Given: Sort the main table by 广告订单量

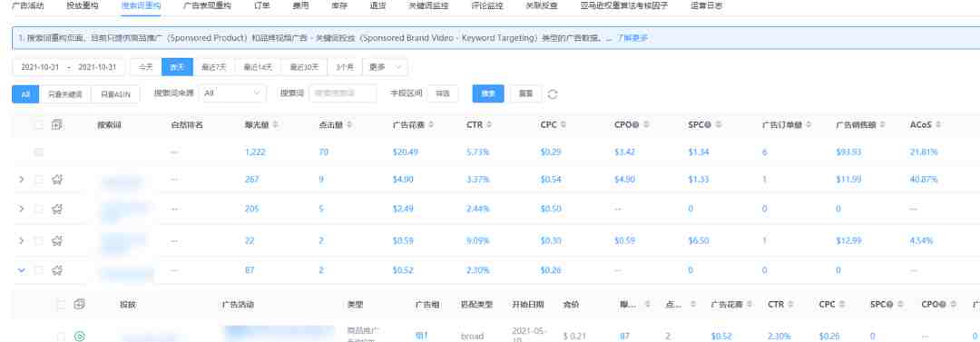Looking at the screenshot, I should click(808, 125).
